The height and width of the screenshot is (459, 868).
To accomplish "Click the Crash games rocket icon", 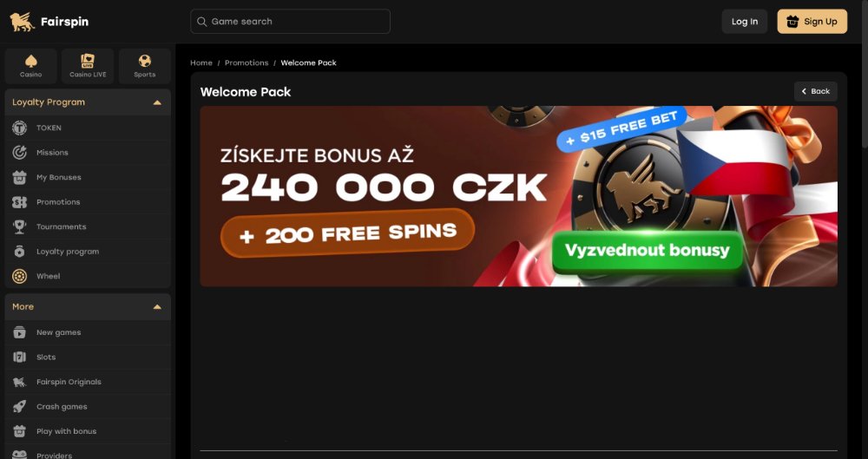I will click(x=19, y=406).
